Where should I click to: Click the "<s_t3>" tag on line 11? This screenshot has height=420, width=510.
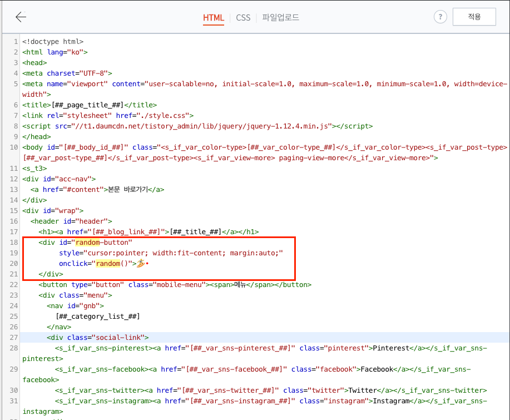(34, 169)
